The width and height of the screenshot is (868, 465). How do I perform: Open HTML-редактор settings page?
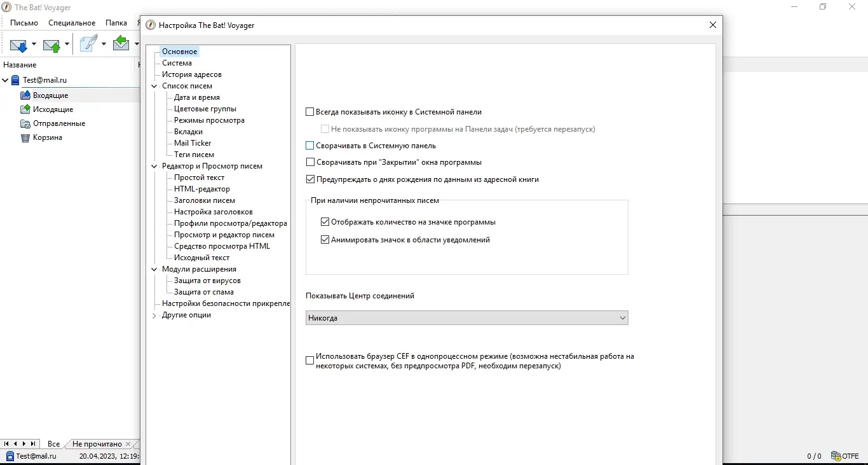[x=201, y=189]
